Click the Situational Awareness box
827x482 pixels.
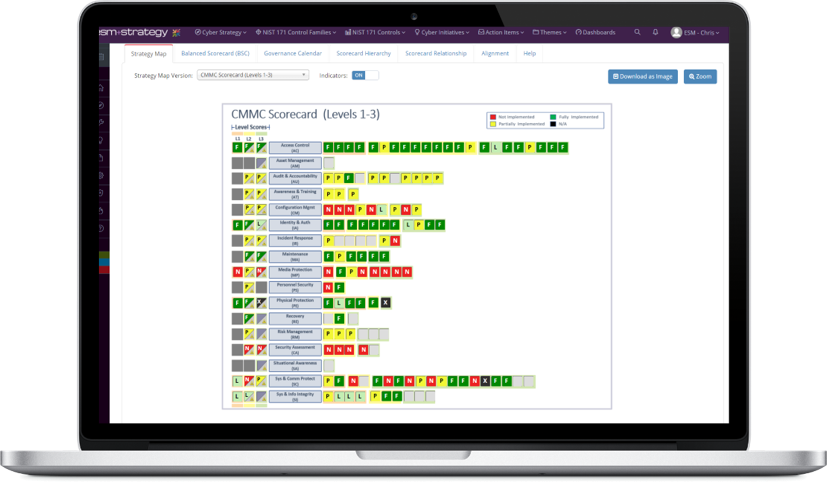tap(295, 365)
